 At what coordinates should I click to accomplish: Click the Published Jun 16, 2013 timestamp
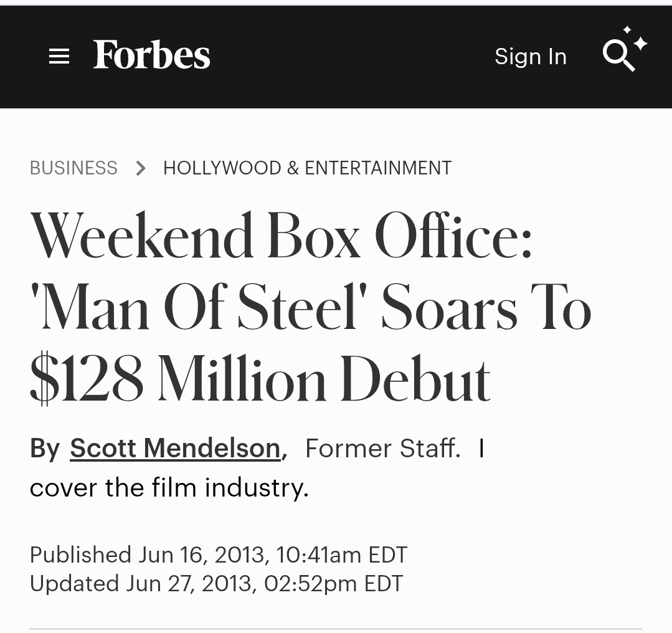(x=218, y=554)
